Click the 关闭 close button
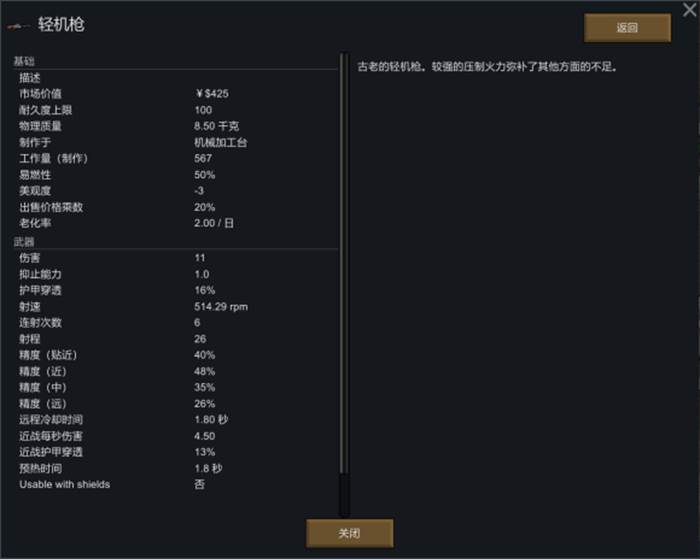The image size is (700, 559). click(350, 533)
